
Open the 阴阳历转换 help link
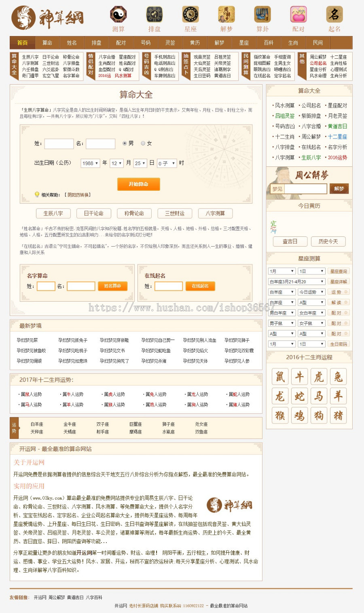[78, 195]
